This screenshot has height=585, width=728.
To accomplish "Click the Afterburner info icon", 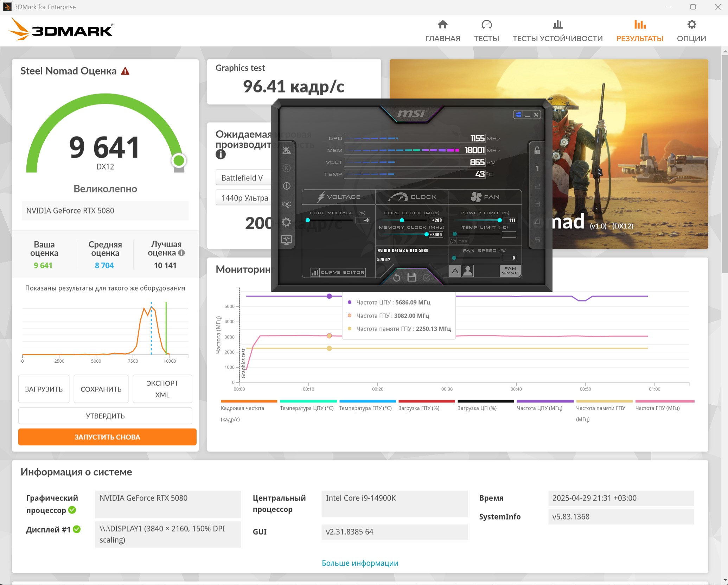I will [287, 186].
